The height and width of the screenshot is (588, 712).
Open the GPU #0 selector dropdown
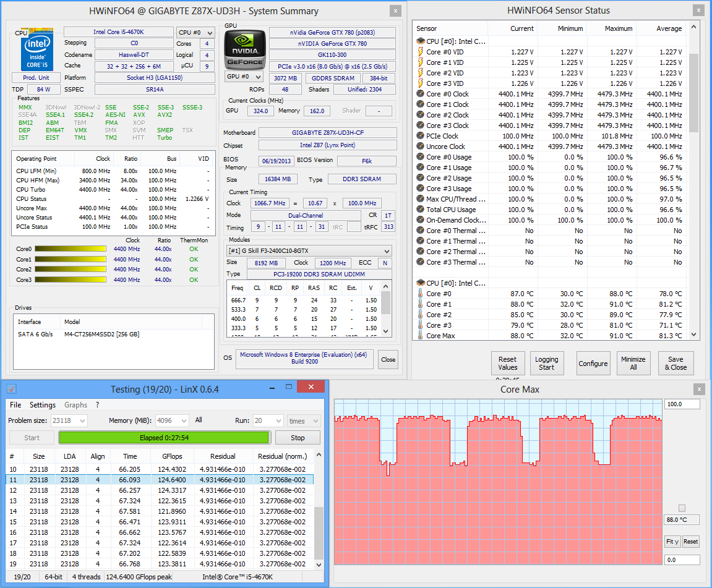pyautogui.click(x=244, y=77)
